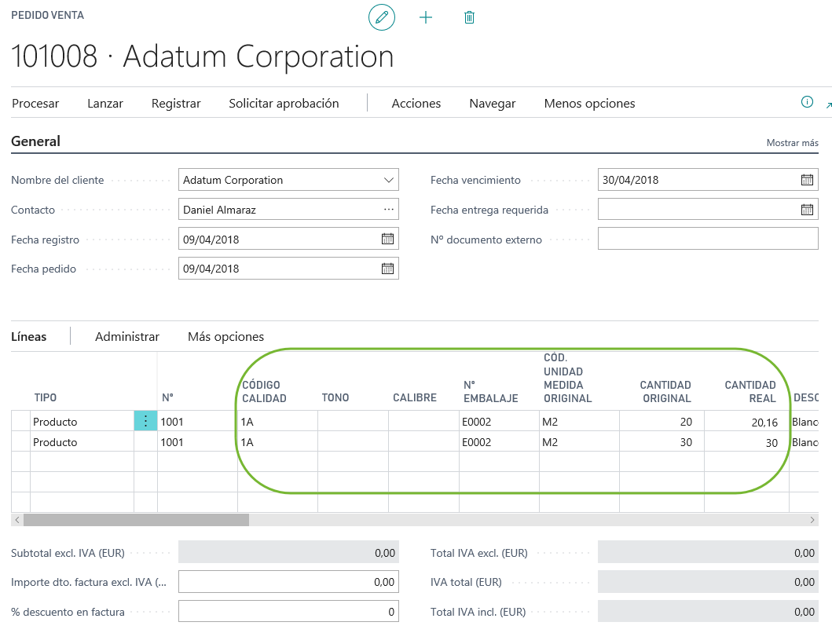Click left arrow of horizontal scrollbar
This screenshot has height=644, width=832.
[x=17, y=520]
